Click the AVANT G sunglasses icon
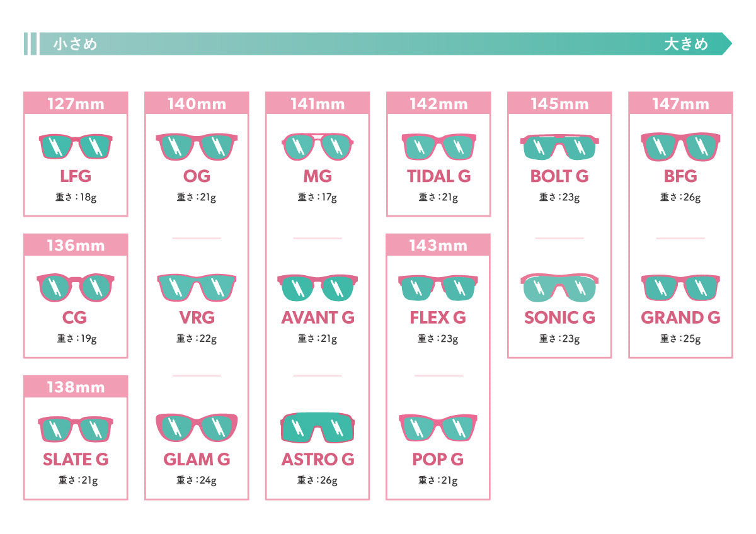Viewport: 756px width, 534px height. coord(318,288)
